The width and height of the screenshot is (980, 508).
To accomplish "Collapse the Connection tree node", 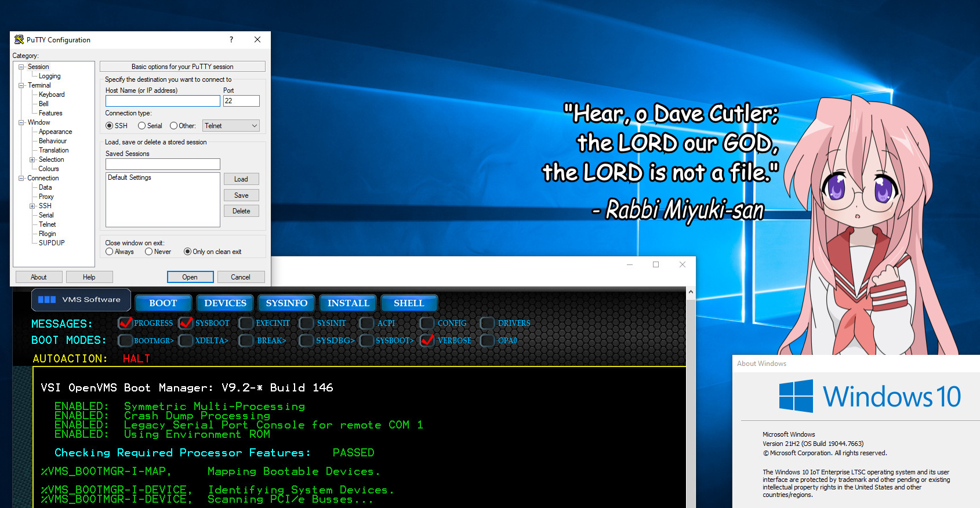I will 21,178.
